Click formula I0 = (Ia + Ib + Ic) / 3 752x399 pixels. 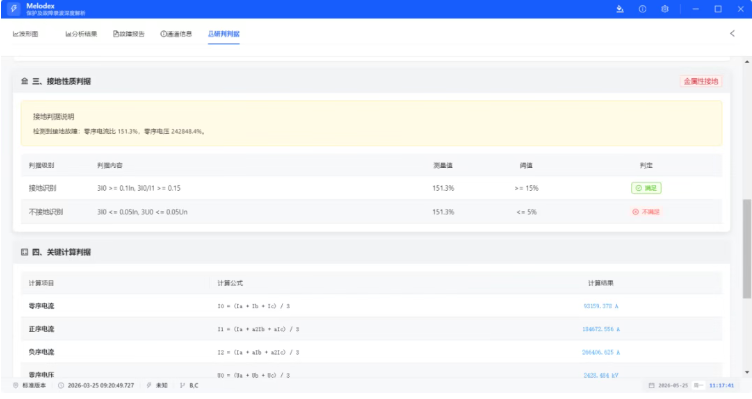[x=254, y=306]
